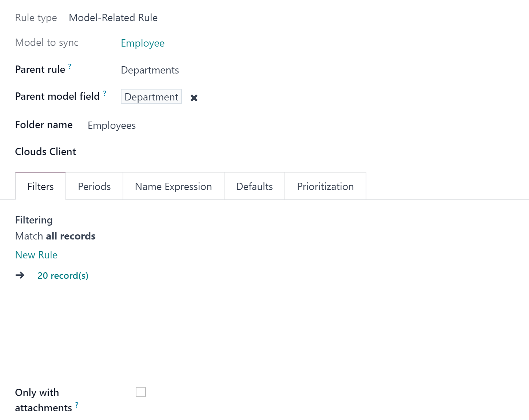Switch to the Filters tab
Screen dimensions: 529x420
(40, 186)
